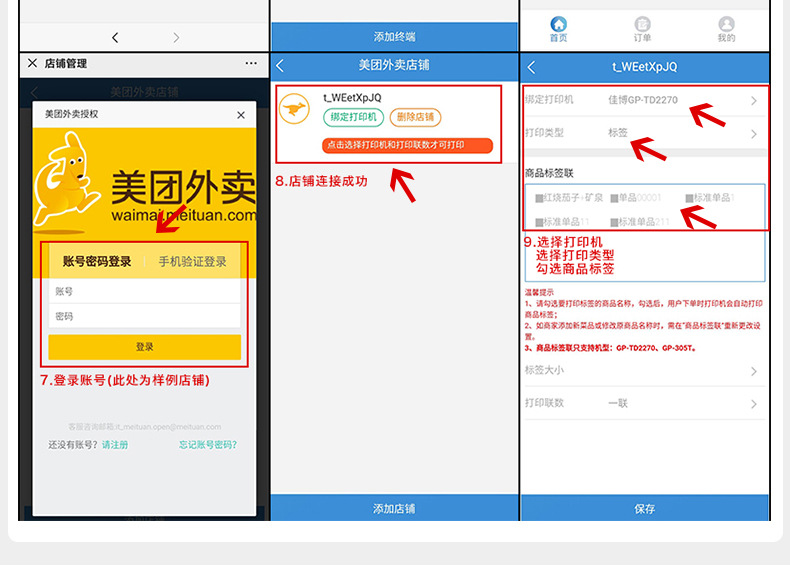790x579 pixels.
Task: Select the 标签 print type value
Action: click(x=618, y=133)
